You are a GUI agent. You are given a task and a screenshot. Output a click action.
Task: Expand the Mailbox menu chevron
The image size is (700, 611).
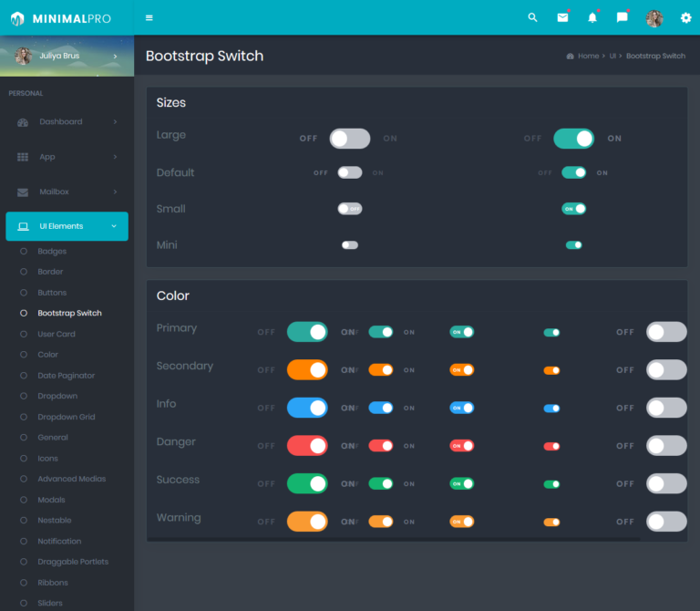pos(115,192)
